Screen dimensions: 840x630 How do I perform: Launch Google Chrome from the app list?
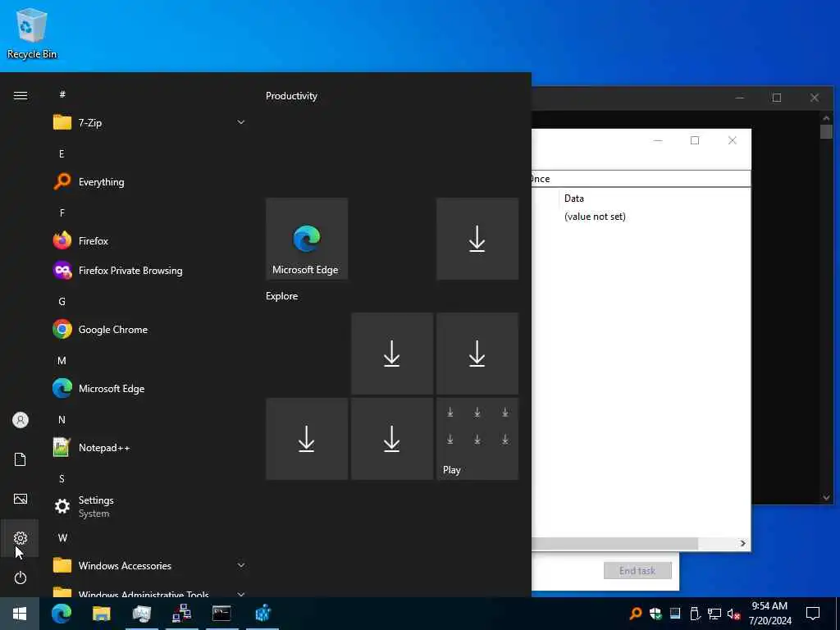tap(149, 330)
